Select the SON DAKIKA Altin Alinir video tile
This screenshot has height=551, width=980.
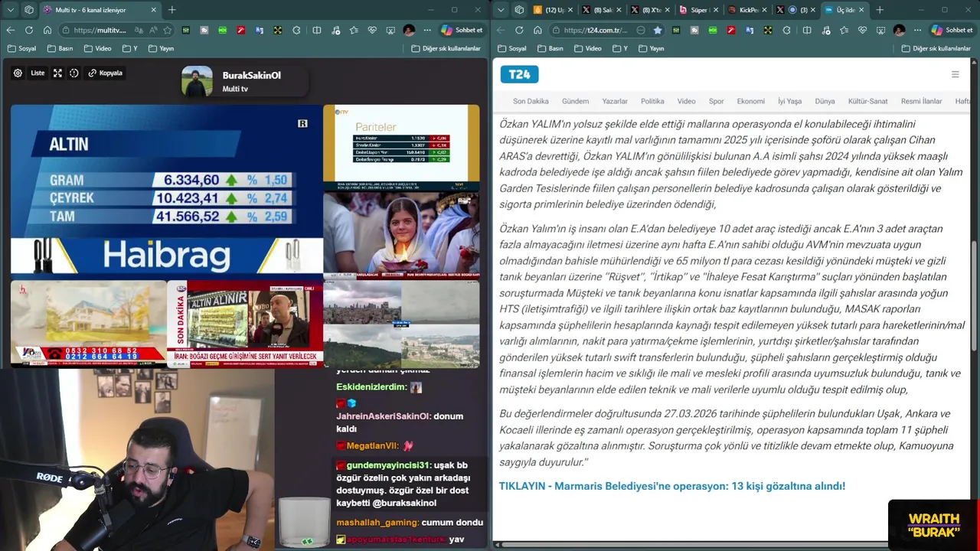pyautogui.click(x=245, y=324)
